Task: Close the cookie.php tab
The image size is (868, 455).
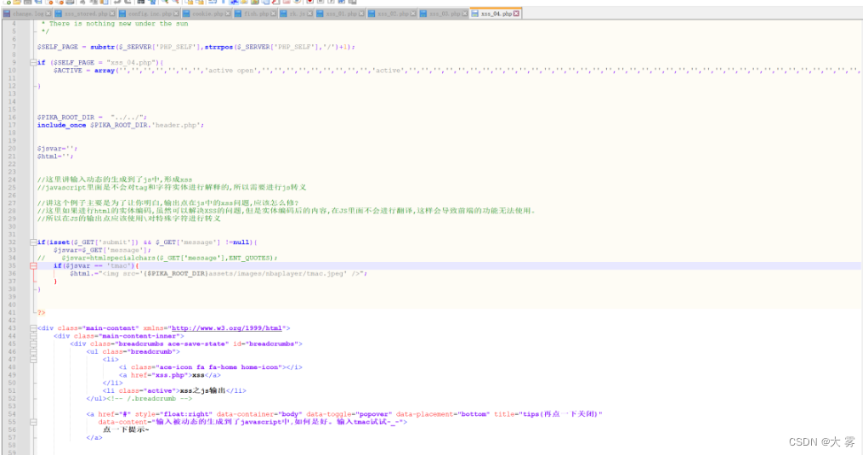Action: click(228, 14)
